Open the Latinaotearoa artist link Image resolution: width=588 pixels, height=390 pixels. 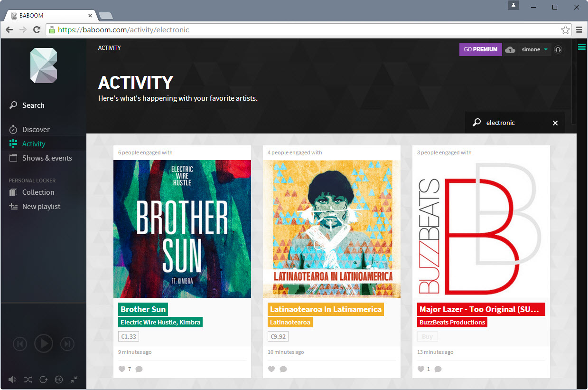pos(290,322)
